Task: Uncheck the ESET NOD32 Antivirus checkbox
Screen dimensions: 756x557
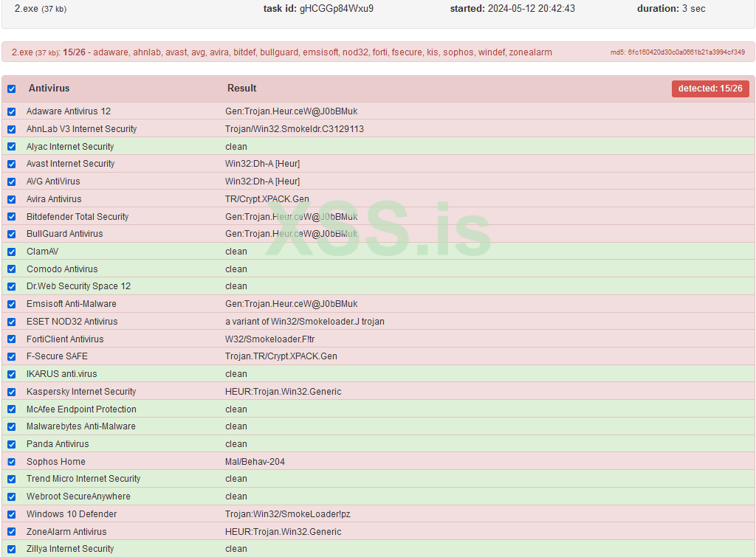Action: [12, 322]
